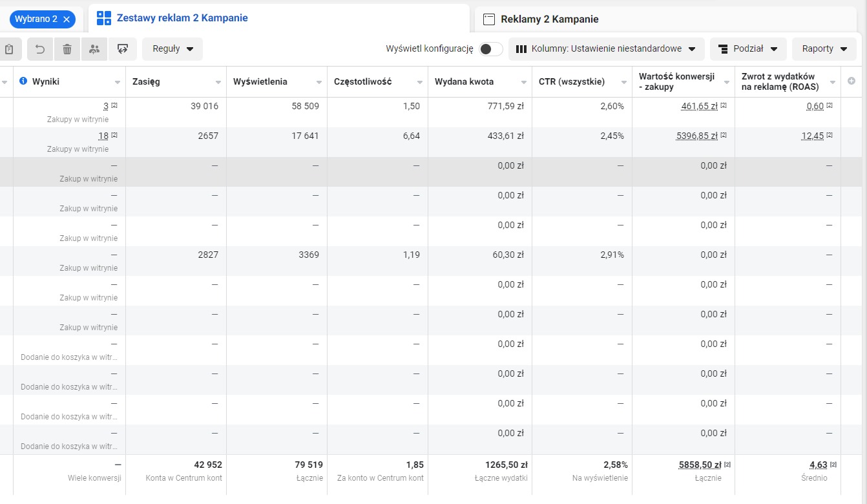Open the Podział dropdown menu
The width and height of the screenshot is (867, 504).
click(x=747, y=49)
